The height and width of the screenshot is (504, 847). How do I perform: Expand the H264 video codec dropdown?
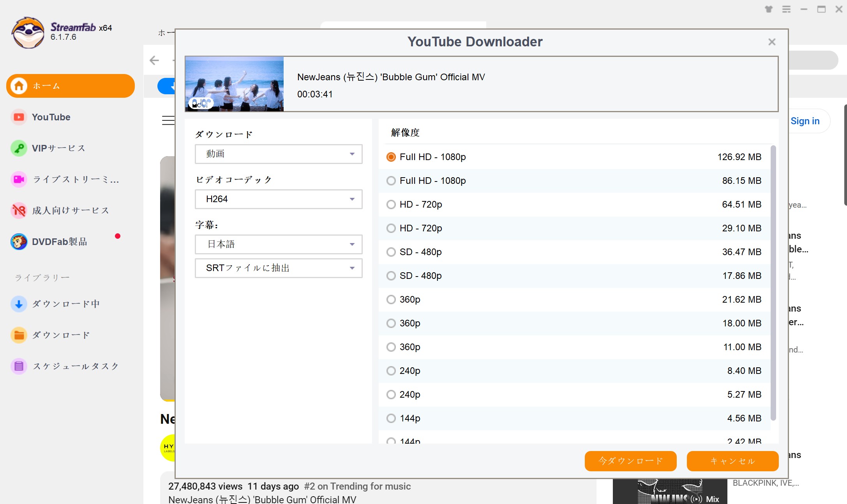click(x=279, y=199)
